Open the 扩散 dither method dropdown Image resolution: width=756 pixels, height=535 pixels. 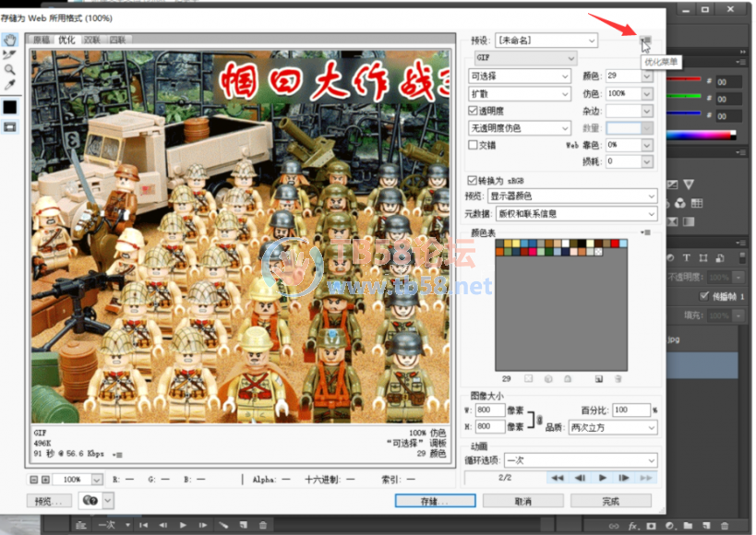520,94
